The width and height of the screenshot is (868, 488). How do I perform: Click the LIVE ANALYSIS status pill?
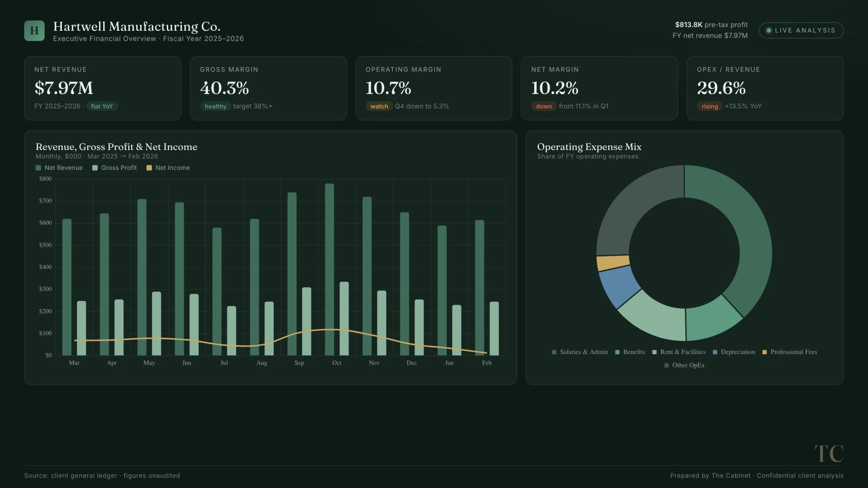pos(801,30)
